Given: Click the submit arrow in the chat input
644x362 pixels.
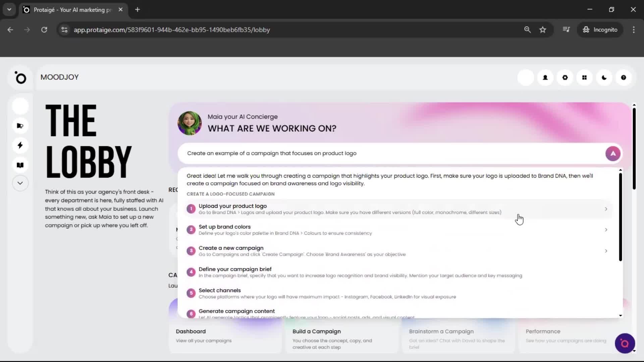Looking at the screenshot, I should click(612, 153).
